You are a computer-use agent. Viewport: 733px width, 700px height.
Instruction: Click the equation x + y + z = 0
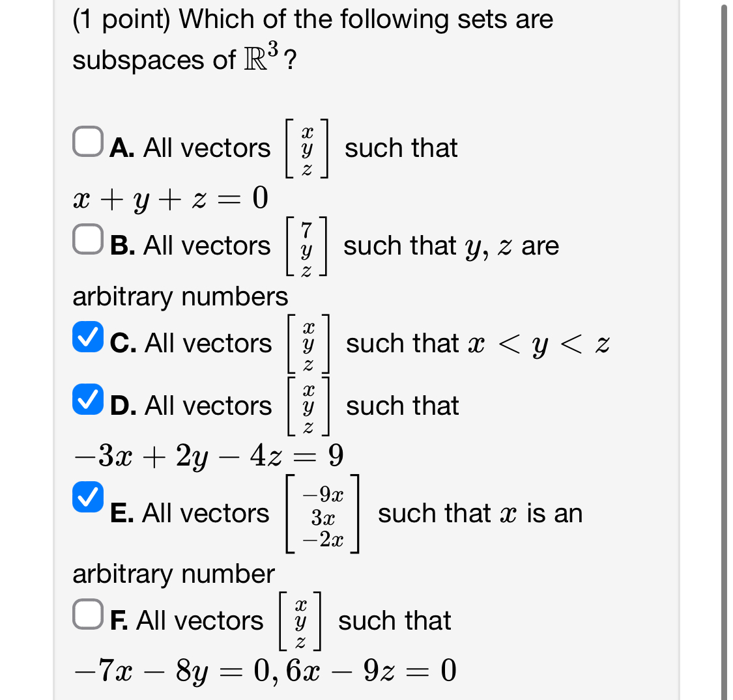click(169, 199)
